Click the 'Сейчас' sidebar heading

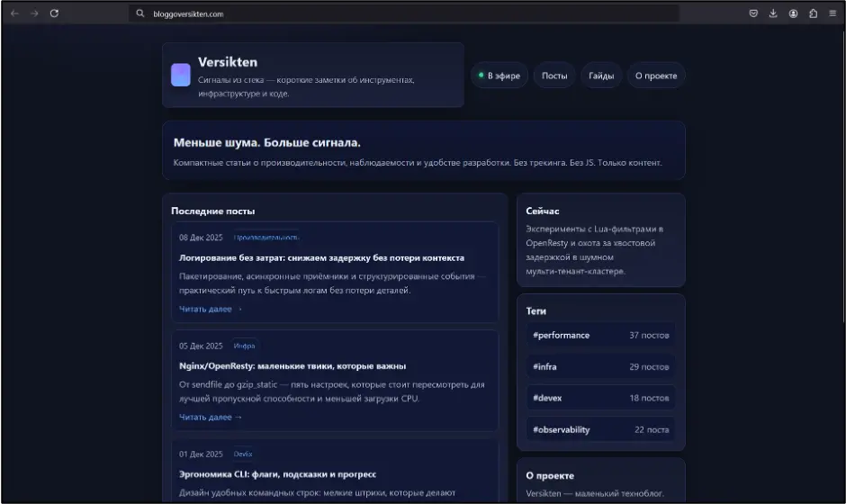pyautogui.click(x=542, y=211)
